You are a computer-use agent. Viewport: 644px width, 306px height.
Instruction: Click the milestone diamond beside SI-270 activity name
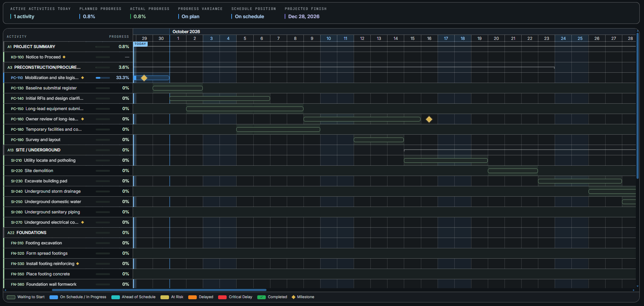pos(83,222)
